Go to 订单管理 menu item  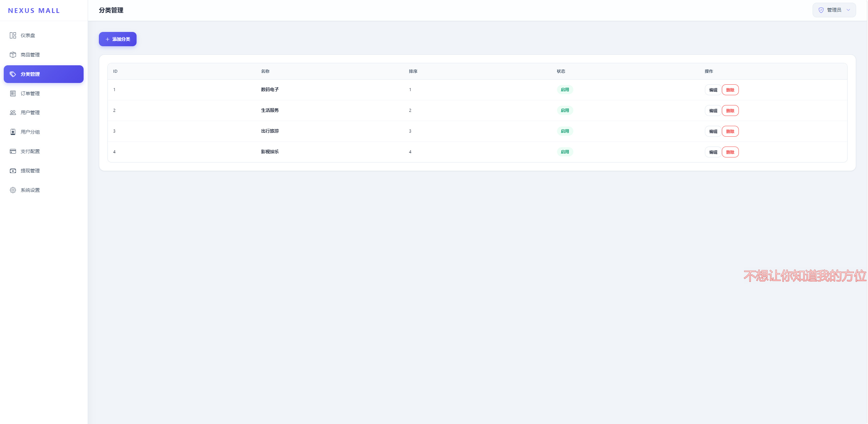coord(44,94)
